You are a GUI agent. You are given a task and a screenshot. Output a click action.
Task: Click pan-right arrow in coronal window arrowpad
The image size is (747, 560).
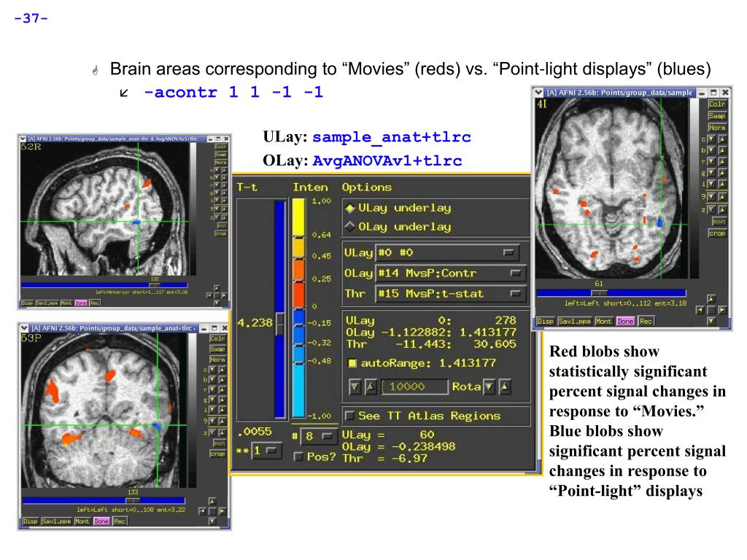point(222,511)
